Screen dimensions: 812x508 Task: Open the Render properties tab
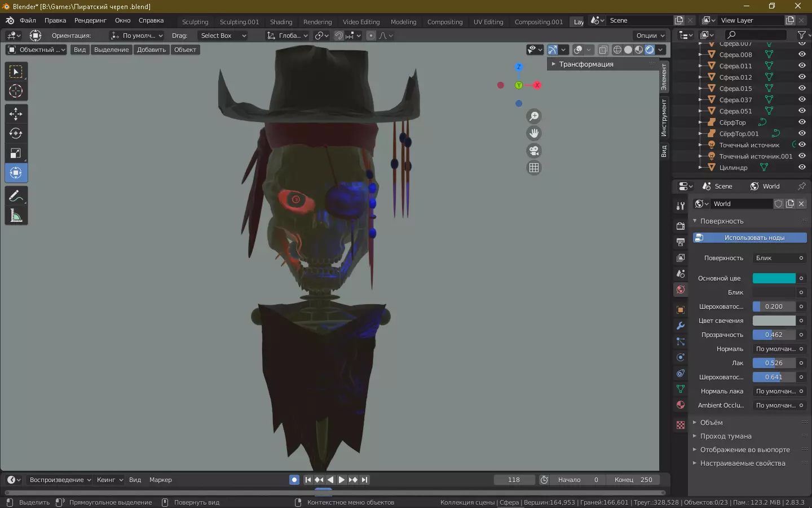point(681,226)
